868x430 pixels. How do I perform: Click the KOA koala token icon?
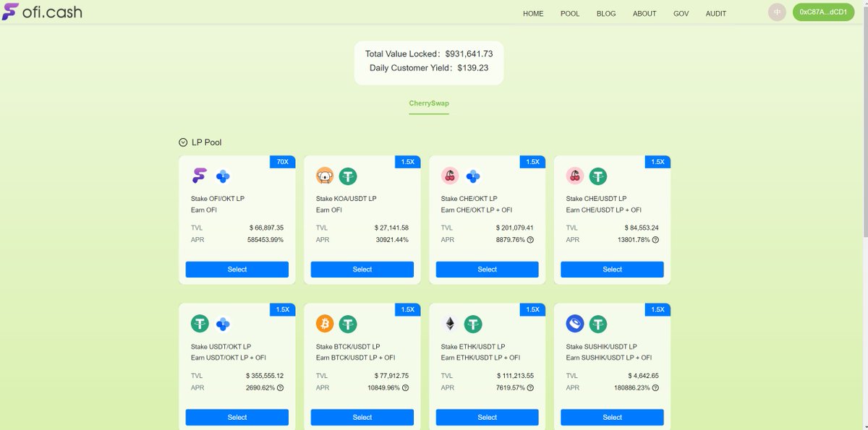325,176
